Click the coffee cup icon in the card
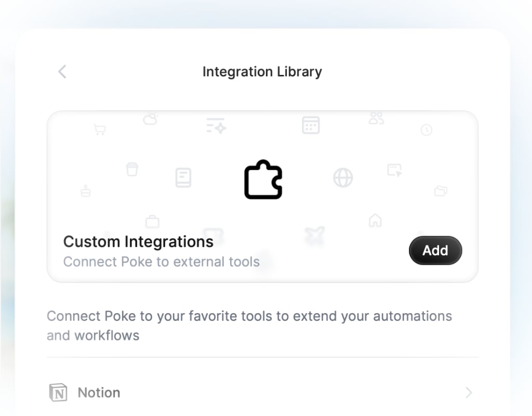 coord(132,168)
